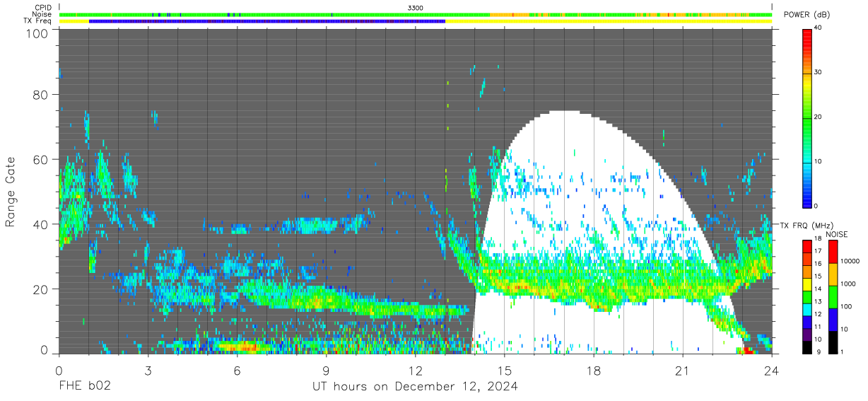Viewport: 868px width, 401px height.
Task: Click the green middle of the power colorbar
Action: 808,117
